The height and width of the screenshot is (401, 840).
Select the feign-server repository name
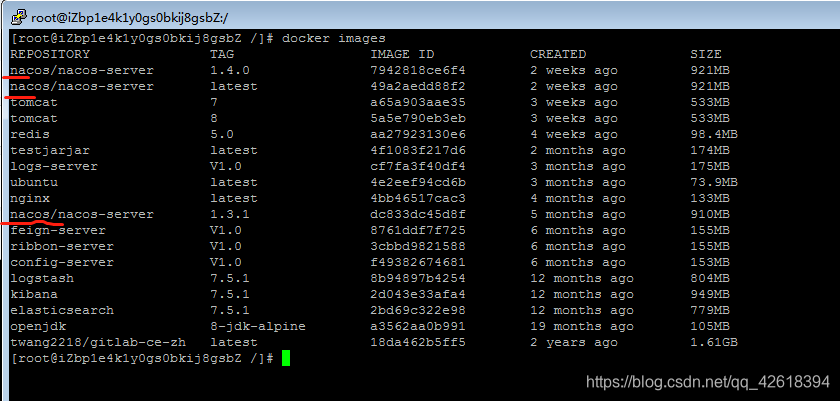pos(58,231)
